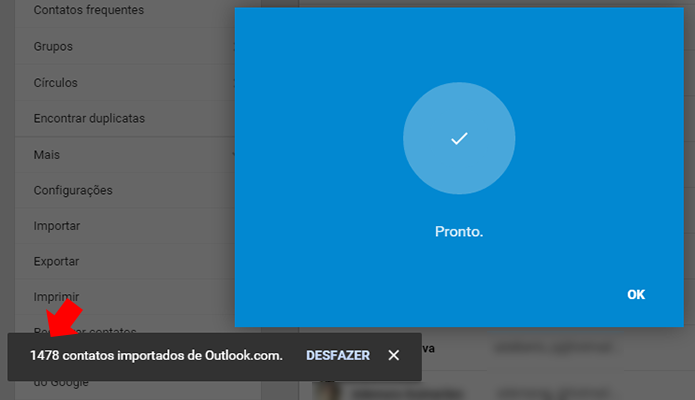Click the Mais label in sidebar
Image resolution: width=695 pixels, height=400 pixels.
47,155
